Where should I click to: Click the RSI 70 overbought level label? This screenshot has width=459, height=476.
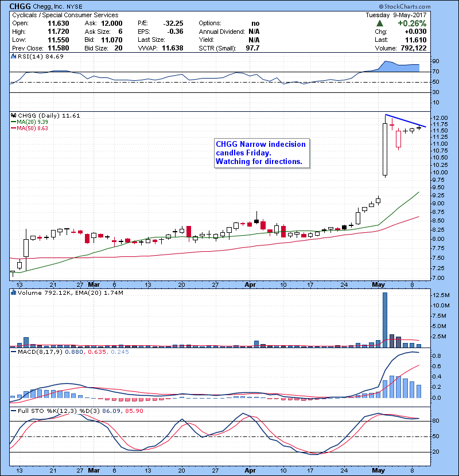436,72
